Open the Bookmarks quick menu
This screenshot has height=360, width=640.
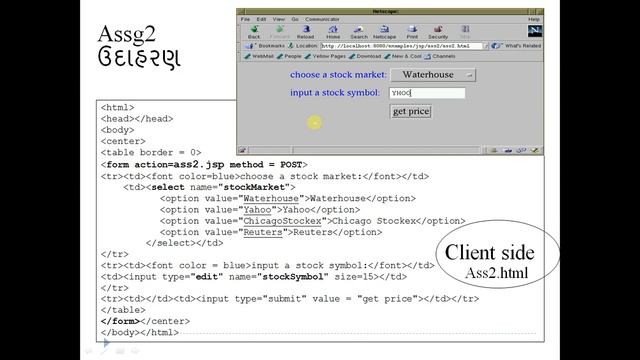click(x=265, y=46)
